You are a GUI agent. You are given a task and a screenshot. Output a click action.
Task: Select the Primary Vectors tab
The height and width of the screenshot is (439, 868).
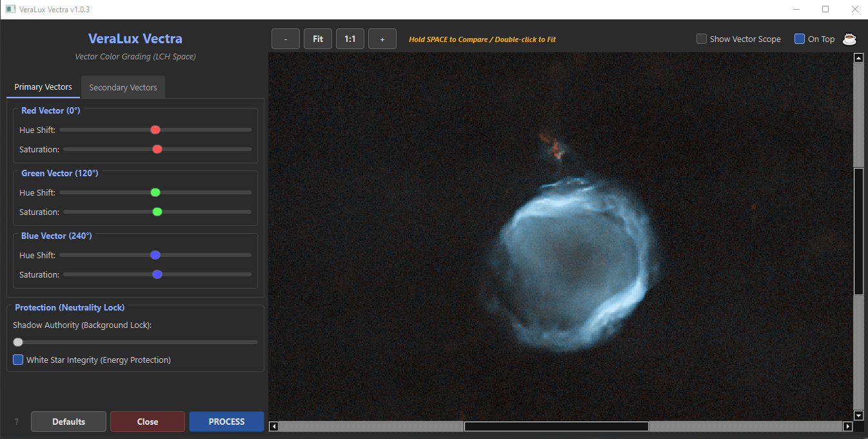[43, 87]
